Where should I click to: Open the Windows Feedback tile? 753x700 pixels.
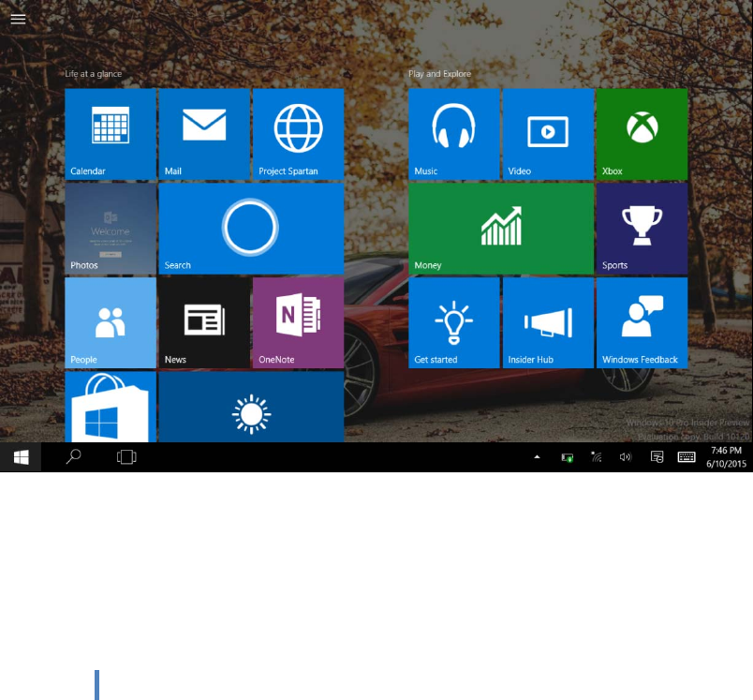pos(642,323)
